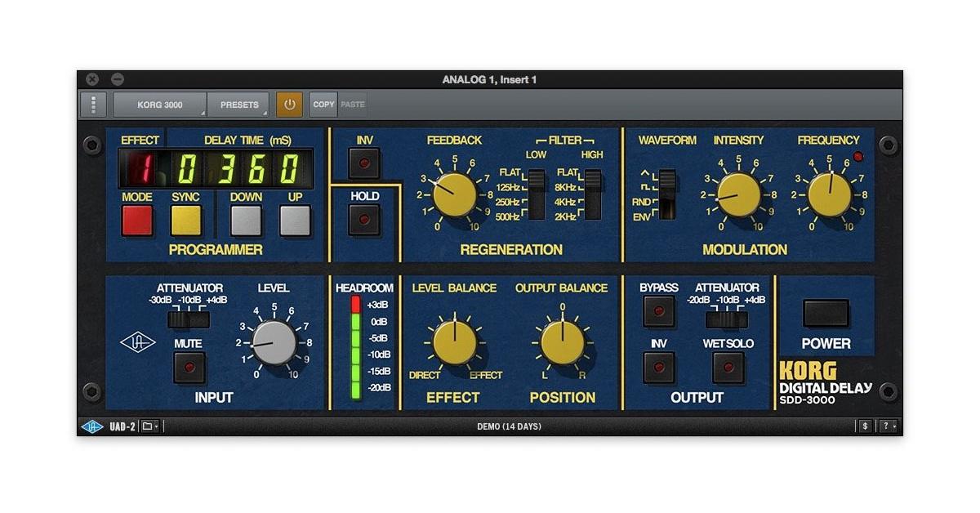Open the PRESETS dropdown menu
Image resolution: width=980 pixels, height=513 pixels.
[x=238, y=104]
